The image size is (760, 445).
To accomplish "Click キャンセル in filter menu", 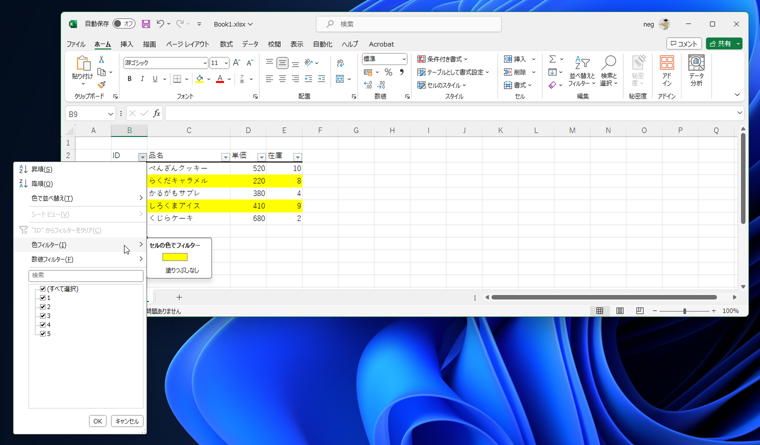I will point(127,421).
